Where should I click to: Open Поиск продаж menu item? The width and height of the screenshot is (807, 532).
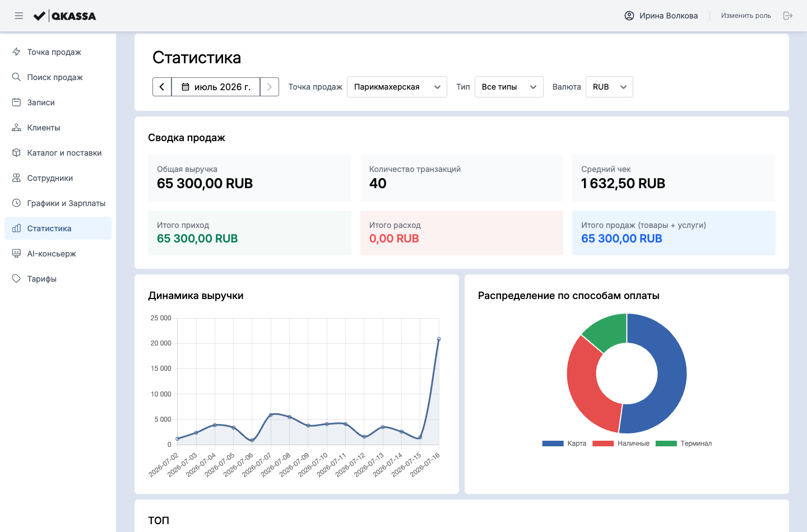pos(58,77)
